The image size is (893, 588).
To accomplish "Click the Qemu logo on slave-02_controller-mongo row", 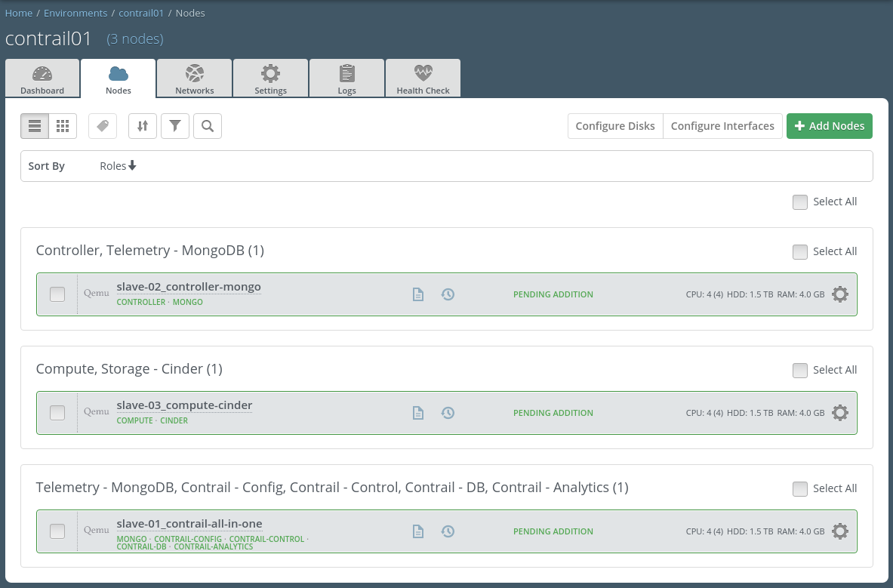I will [97, 293].
